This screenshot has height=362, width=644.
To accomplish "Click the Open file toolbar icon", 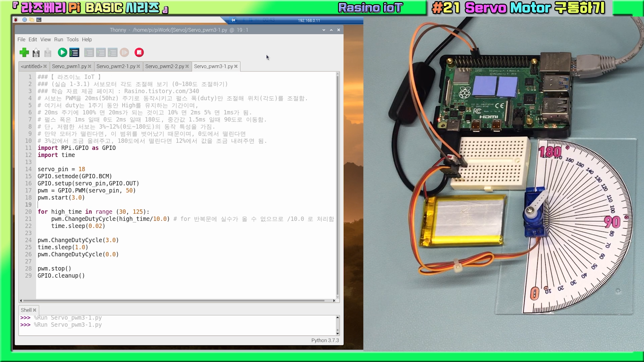I will click(36, 53).
